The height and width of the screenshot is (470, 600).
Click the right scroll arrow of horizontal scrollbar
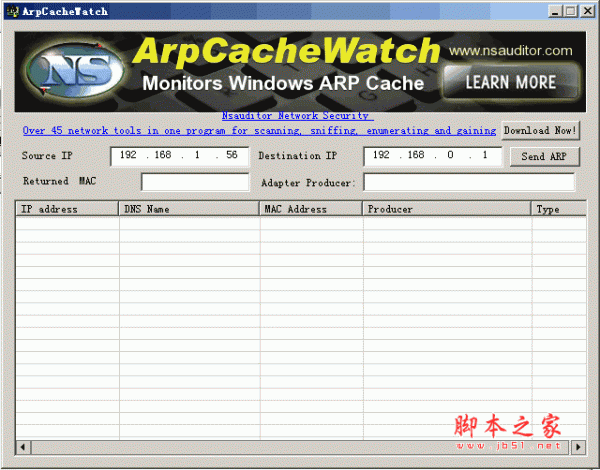tap(578, 447)
